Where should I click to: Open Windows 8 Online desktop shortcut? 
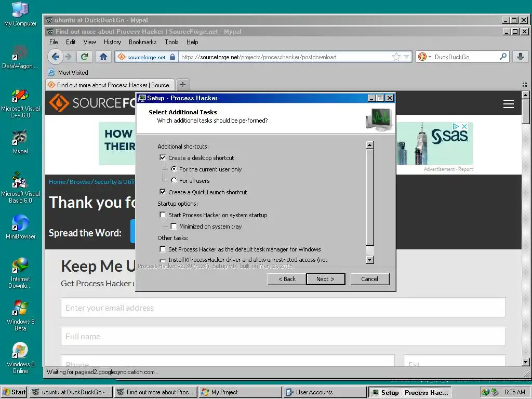pos(20,358)
